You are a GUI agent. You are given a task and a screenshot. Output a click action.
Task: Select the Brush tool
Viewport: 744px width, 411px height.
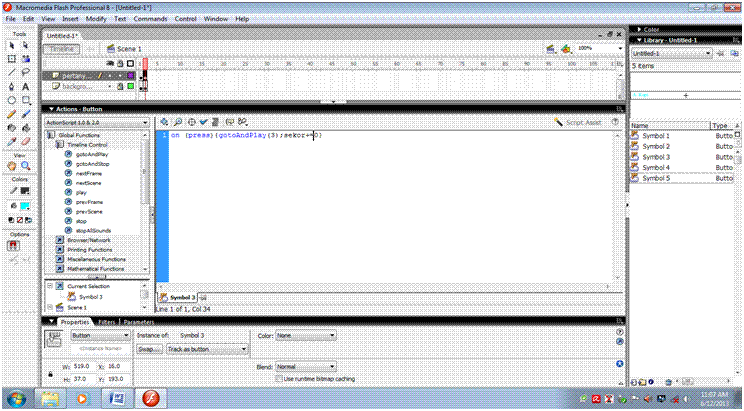point(26,114)
